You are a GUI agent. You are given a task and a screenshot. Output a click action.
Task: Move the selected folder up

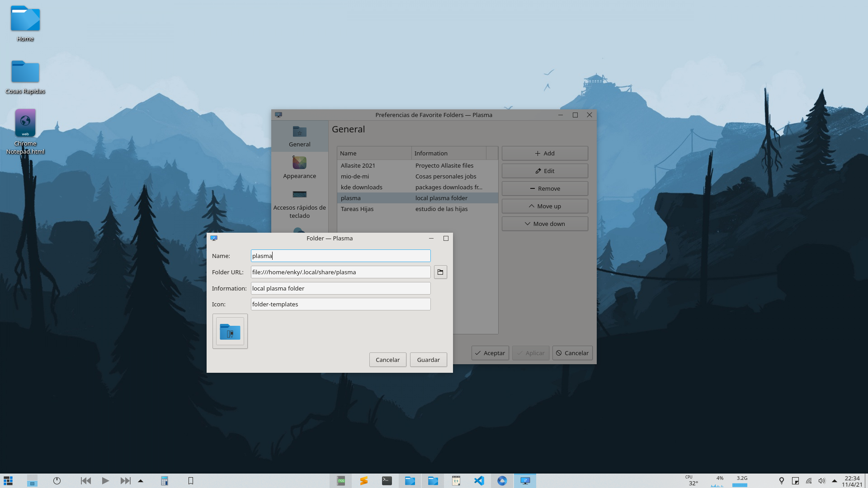pyautogui.click(x=545, y=206)
